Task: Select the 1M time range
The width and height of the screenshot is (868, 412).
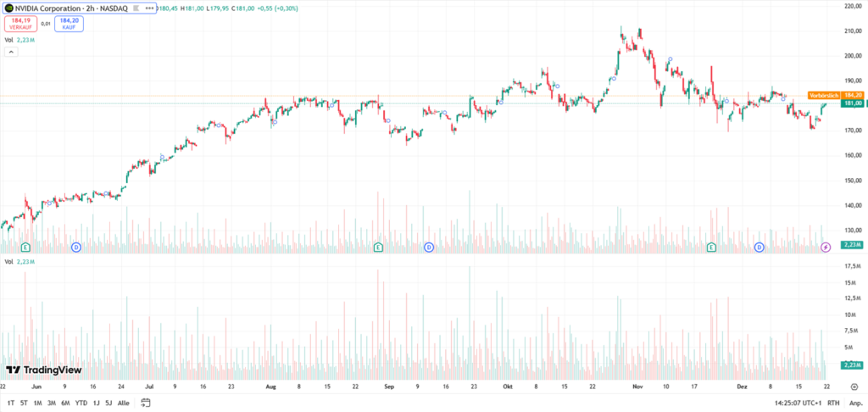Action: 37,403
